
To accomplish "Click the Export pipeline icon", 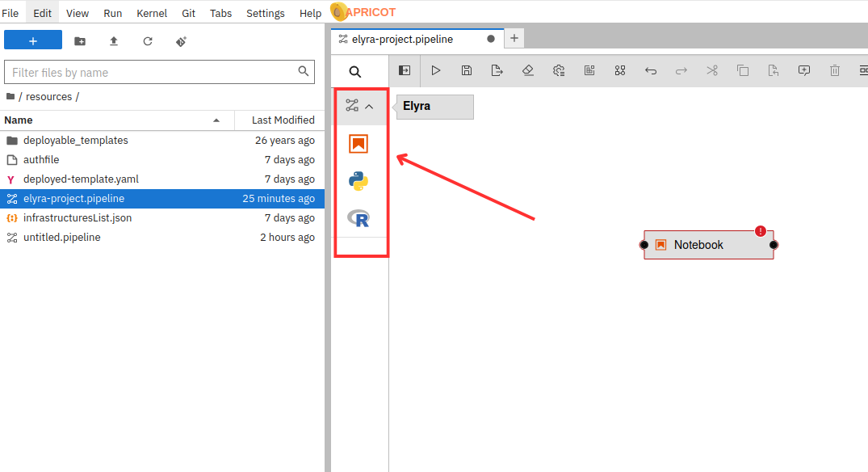I will point(497,70).
